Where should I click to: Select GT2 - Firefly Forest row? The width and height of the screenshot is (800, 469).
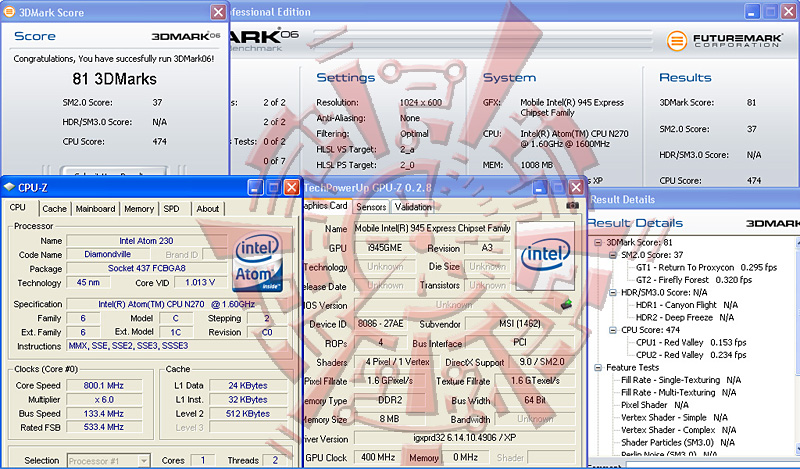click(x=694, y=280)
